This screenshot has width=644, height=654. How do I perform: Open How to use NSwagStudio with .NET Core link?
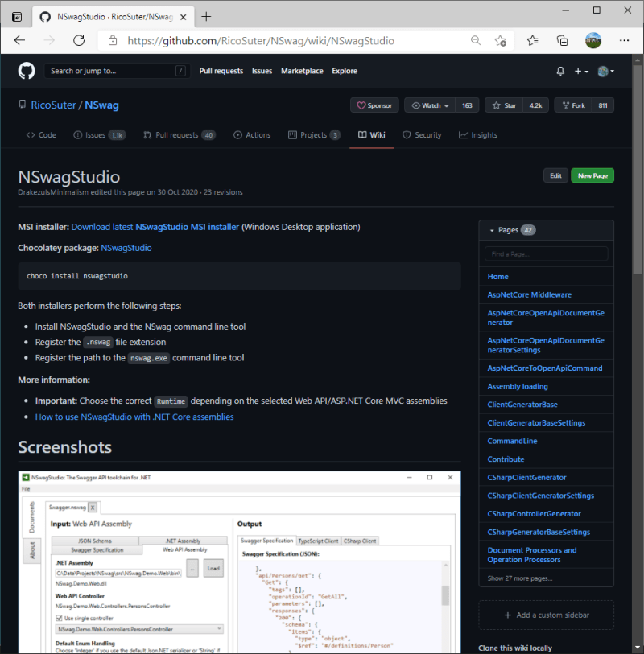click(x=134, y=417)
